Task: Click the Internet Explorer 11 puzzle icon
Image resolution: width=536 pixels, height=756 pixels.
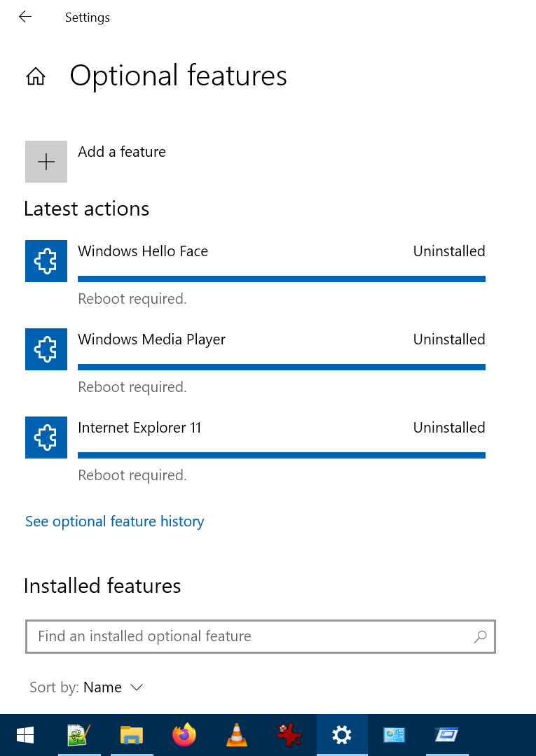Action: coord(46,437)
